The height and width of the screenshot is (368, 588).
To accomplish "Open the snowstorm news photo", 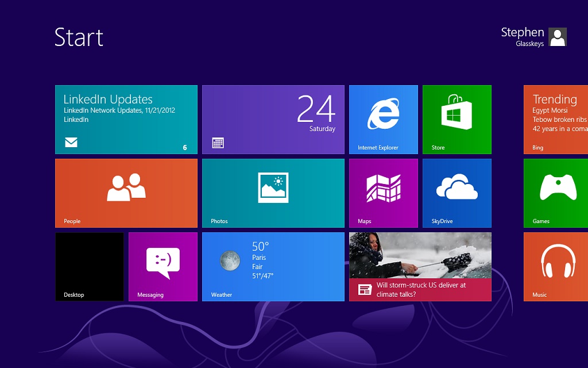I will pyautogui.click(x=420, y=255).
